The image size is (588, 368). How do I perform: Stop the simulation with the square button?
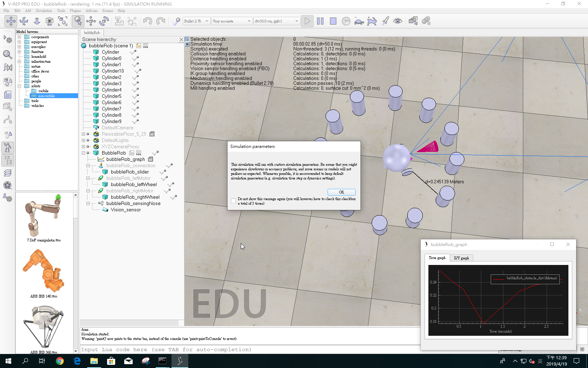333,21
